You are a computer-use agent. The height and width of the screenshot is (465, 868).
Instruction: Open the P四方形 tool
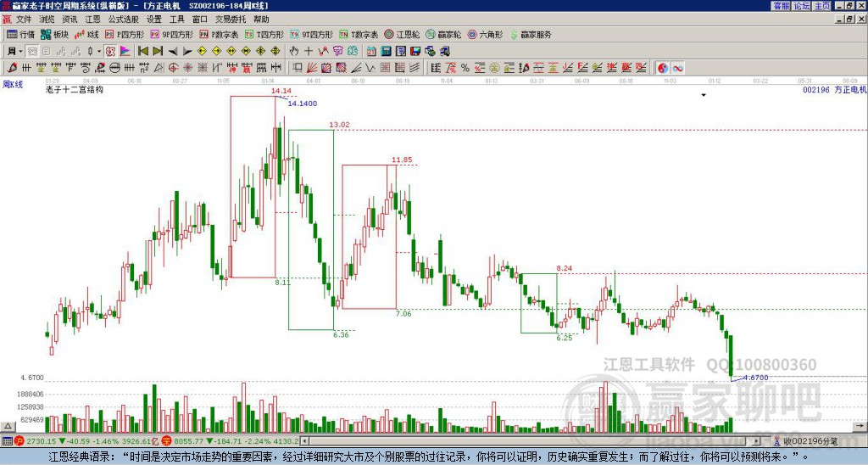(125, 34)
